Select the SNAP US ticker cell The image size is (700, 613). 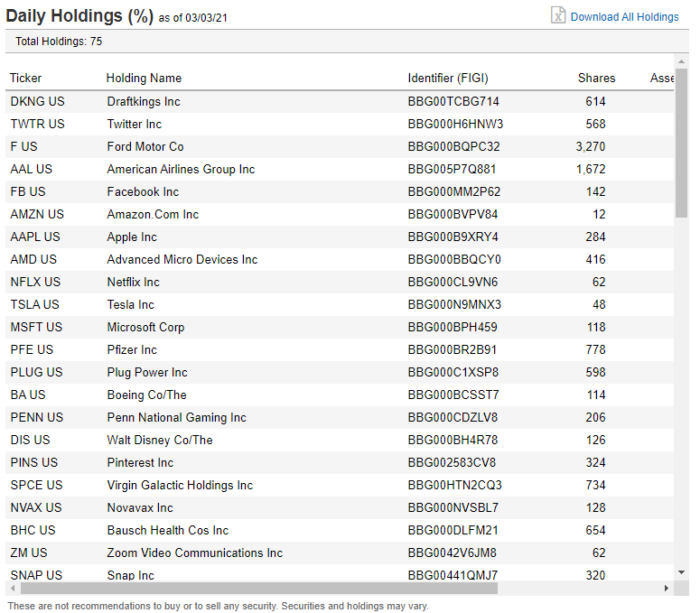(x=36, y=575)
